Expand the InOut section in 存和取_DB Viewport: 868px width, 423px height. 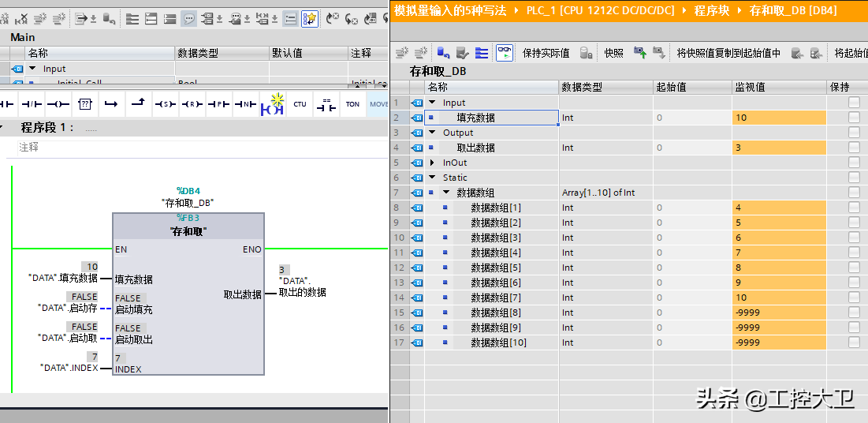click(432, 163)
